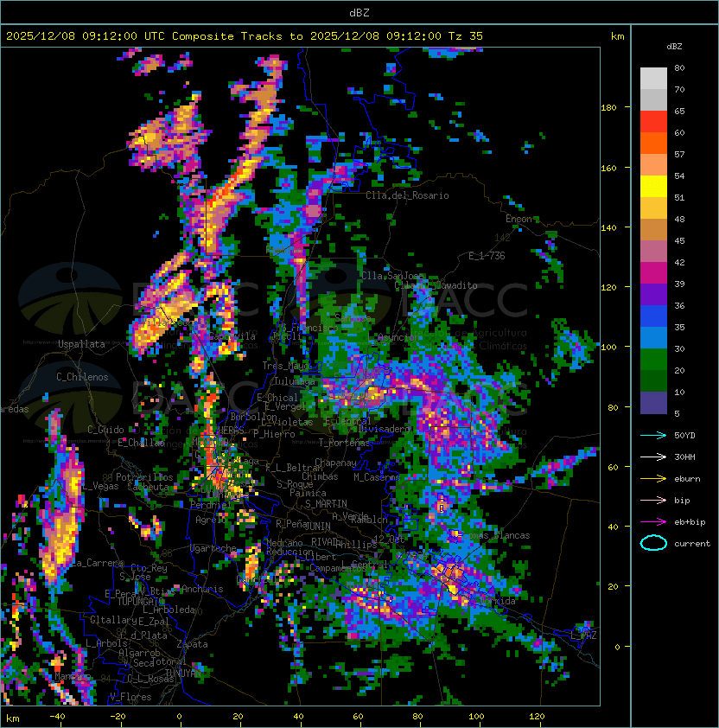This screenshot has width=719, height=728.
Task: Click the 0 tick on the vertical axis
Action: [617, 647]
